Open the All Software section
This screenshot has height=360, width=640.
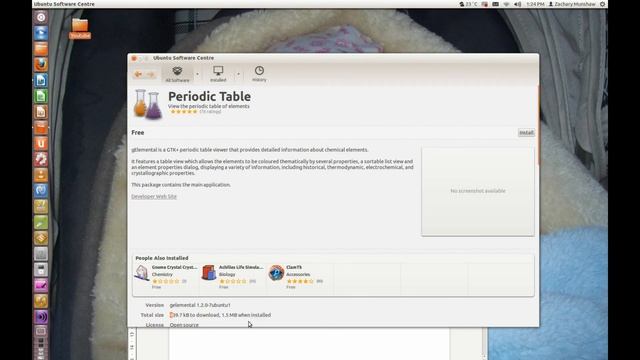pos(177,74)
